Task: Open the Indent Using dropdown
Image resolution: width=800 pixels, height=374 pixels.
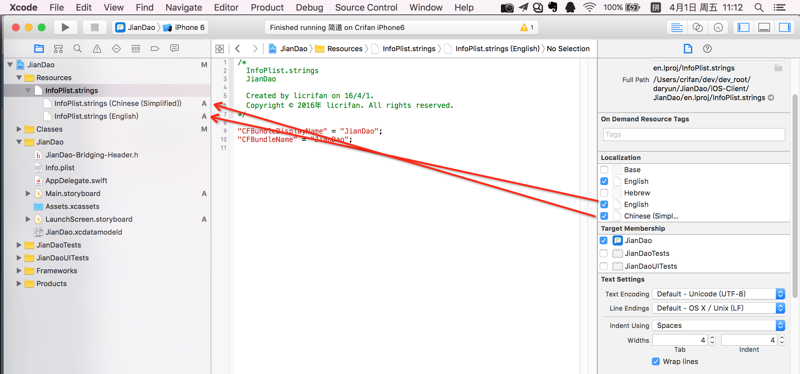Action: (718, 325)
